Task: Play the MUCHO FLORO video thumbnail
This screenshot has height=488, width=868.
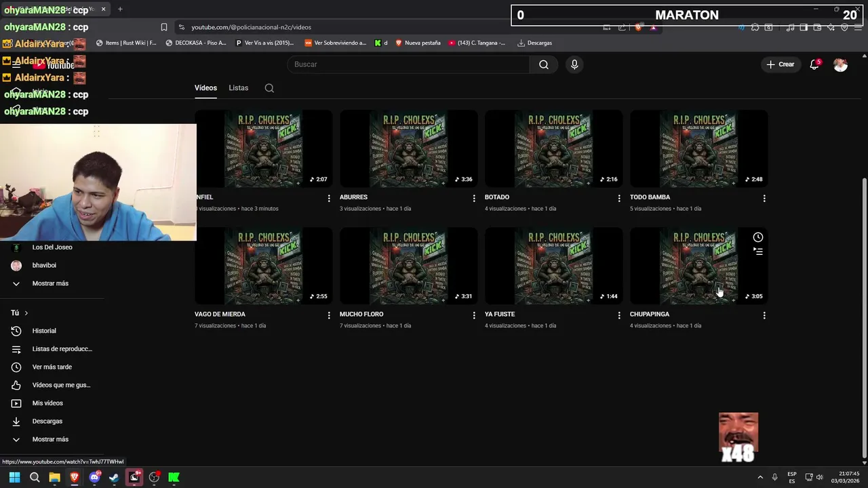Action: [x=408, y=266]
